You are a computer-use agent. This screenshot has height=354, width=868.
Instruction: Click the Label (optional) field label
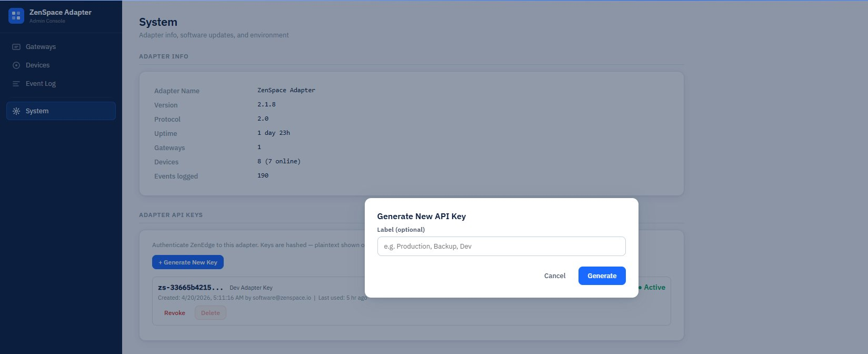[401, 230]
